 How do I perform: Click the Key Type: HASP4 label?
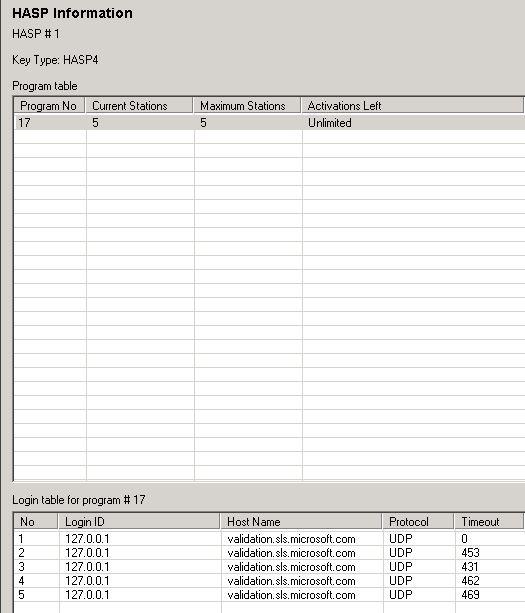55,60
